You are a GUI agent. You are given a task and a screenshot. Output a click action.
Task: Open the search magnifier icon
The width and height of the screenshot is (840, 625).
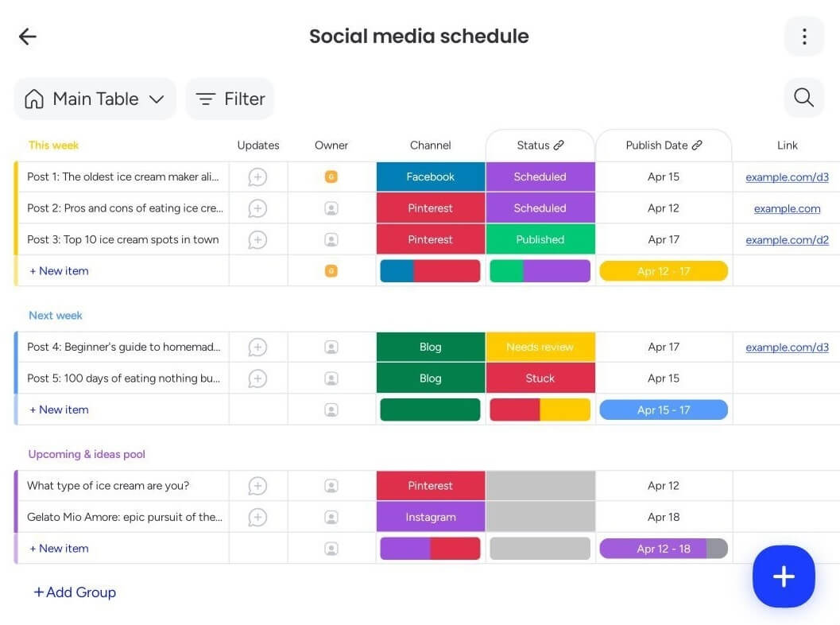[x=803, y=98]
